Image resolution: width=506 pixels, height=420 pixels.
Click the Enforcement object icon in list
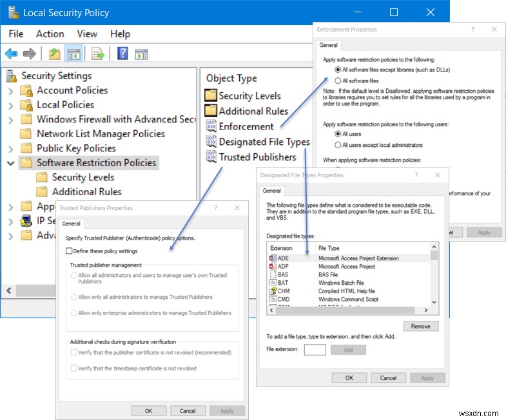tap(211, 126)
